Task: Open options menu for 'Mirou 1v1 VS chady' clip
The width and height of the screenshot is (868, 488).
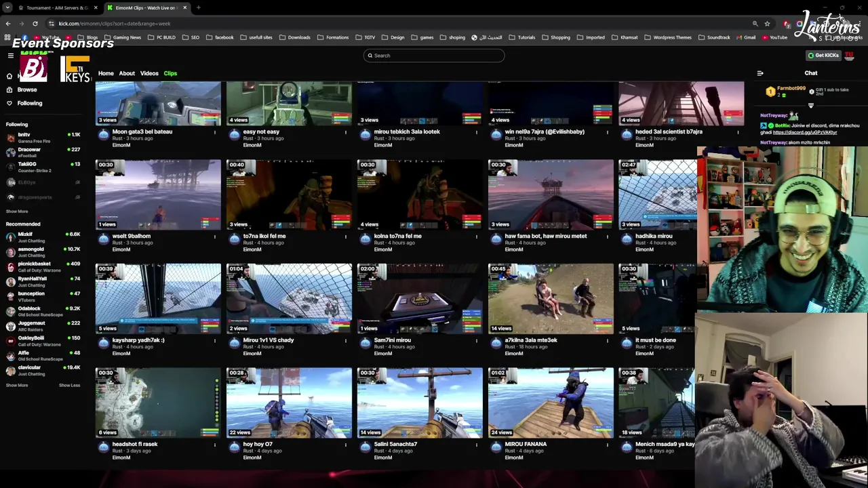Action: click(346, 340)
